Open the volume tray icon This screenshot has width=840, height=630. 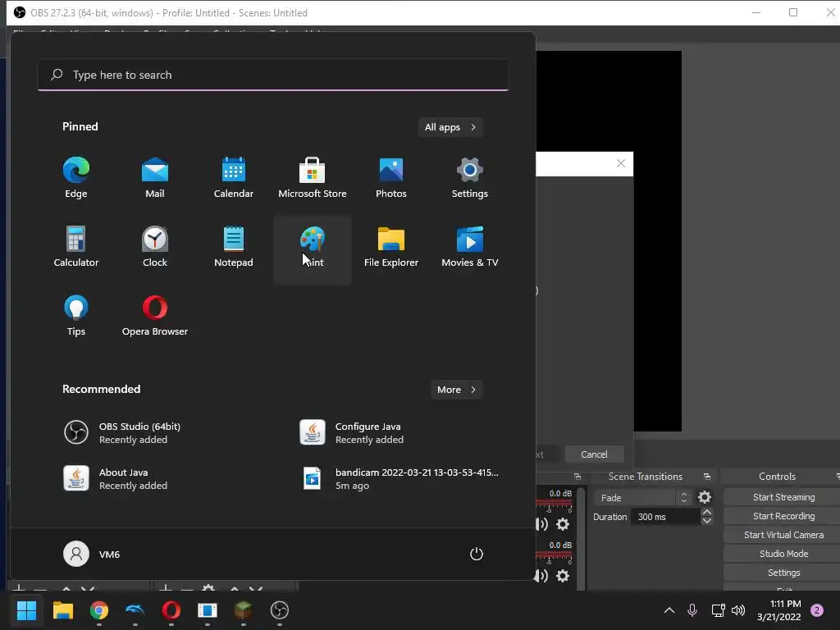738,610
